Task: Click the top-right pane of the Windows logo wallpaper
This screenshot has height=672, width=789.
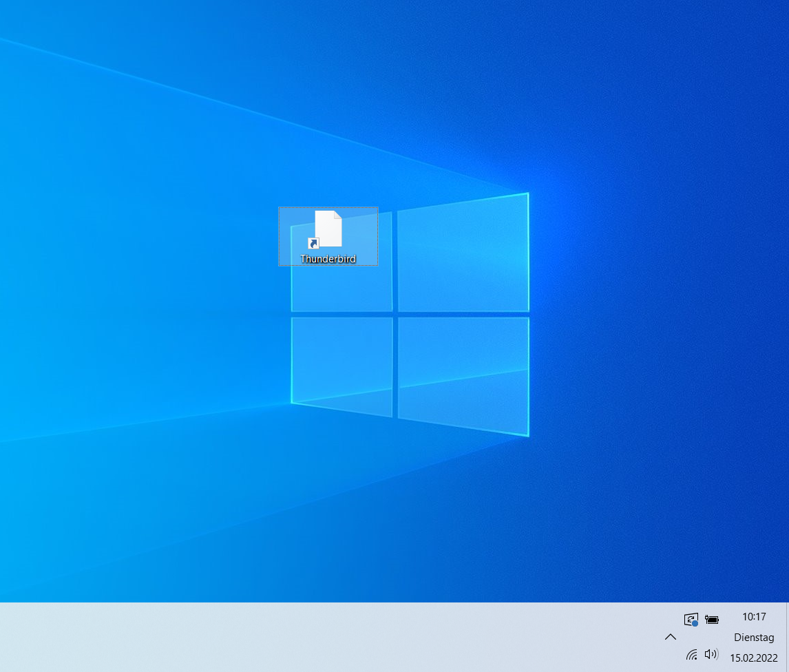Action: (x=463, y=255)
